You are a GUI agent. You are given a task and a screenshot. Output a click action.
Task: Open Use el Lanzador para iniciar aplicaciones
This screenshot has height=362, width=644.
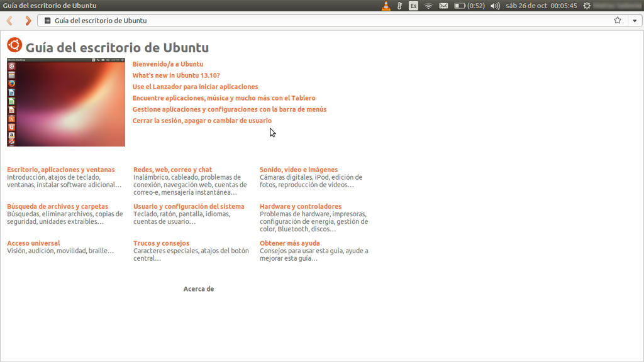point(195,87)
